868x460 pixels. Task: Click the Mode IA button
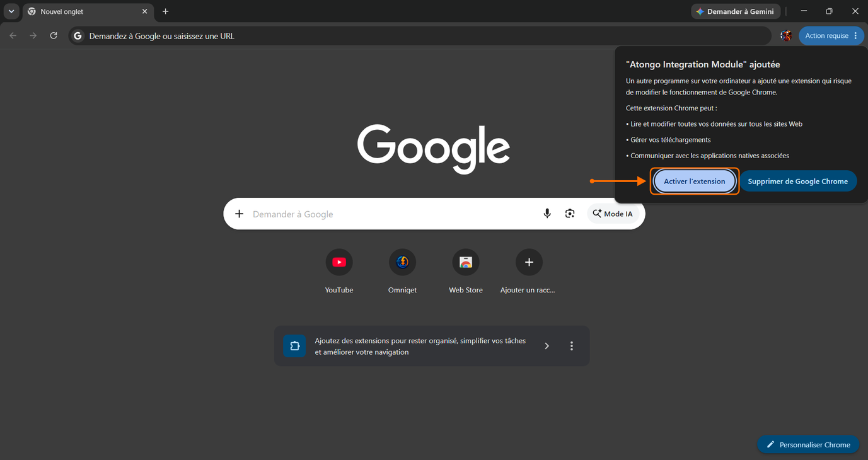click(x=613, y=214)
